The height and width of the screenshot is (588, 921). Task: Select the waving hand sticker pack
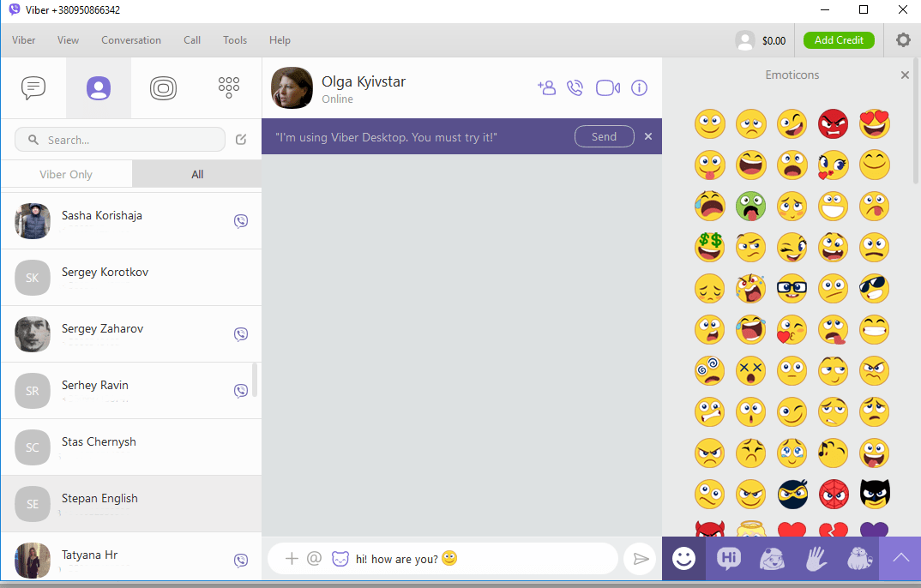pos(816,558)
